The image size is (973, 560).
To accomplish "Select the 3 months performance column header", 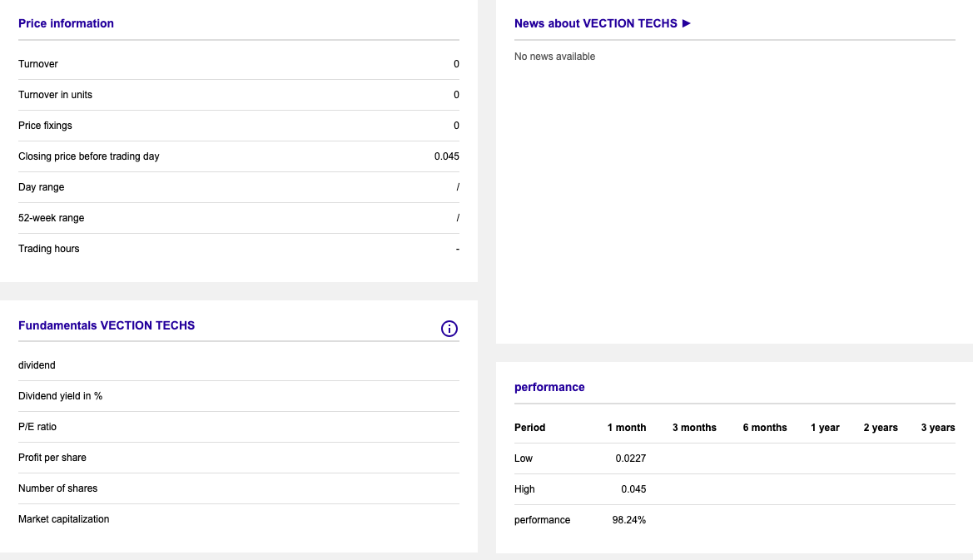I will coord(694,428).
